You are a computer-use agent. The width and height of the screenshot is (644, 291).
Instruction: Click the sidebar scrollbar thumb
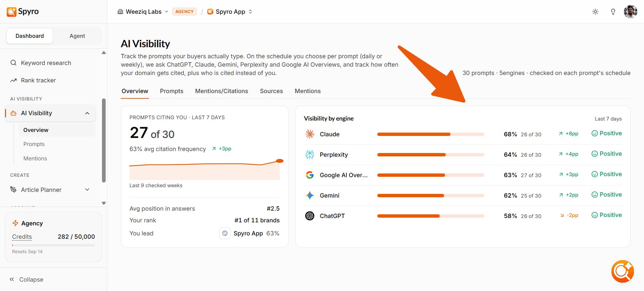pos(104,140)
